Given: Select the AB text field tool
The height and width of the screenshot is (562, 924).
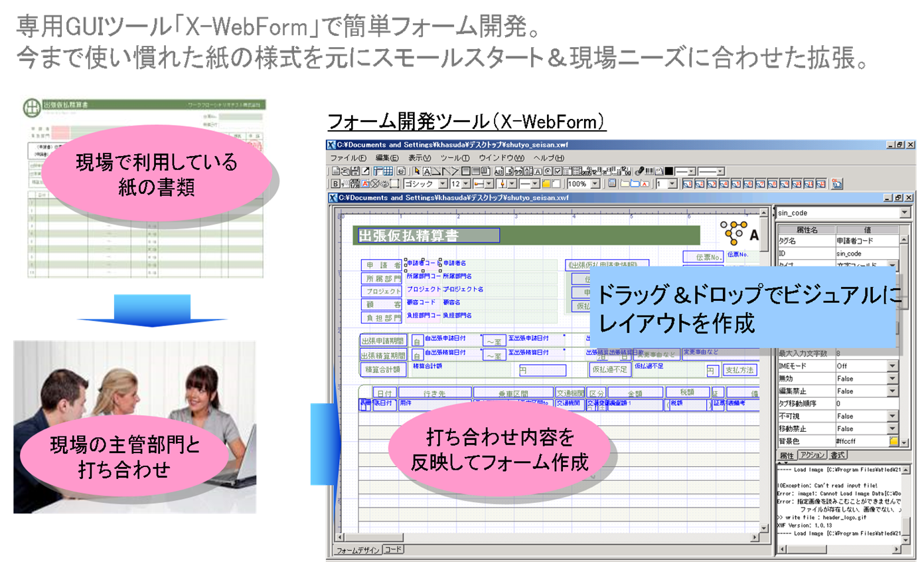Looking at the screenshot, I should pyautogui.click(x=499, y=171).
